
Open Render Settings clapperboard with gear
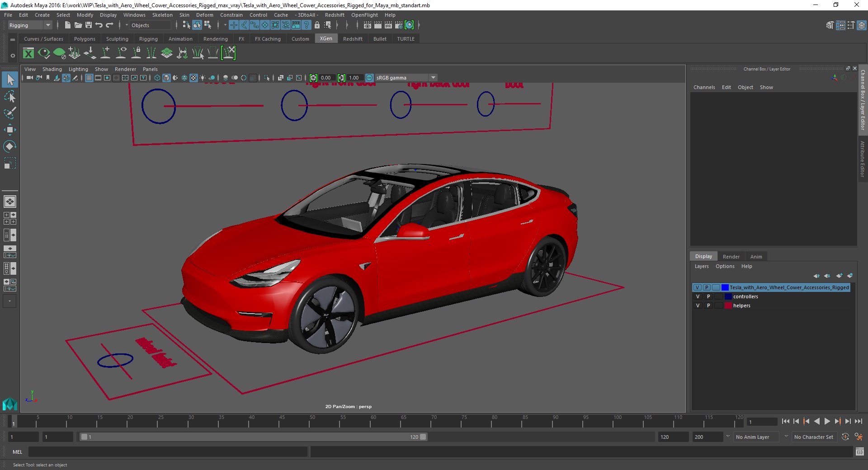tap(399, 25)
